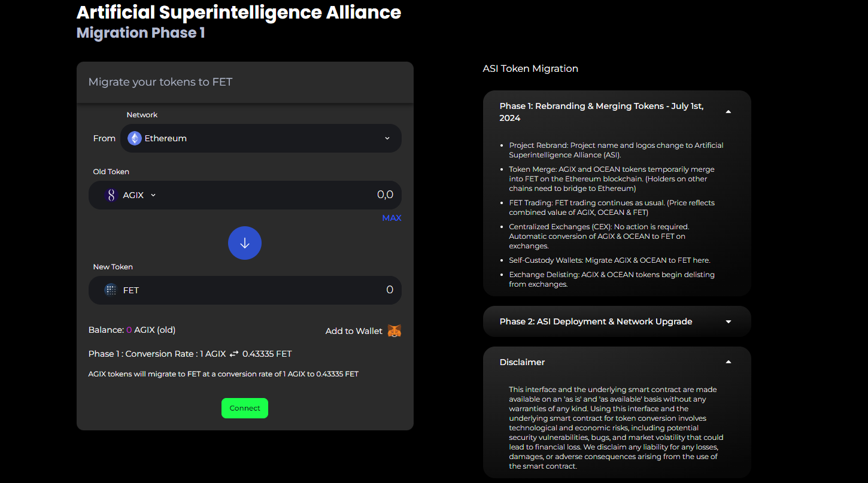Click the orange zero balance value
Viewport: 868px width, 483px height.
click(129, 329)
